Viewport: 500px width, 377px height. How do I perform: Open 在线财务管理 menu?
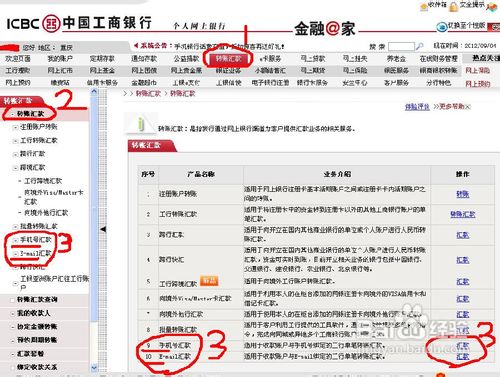438,59
